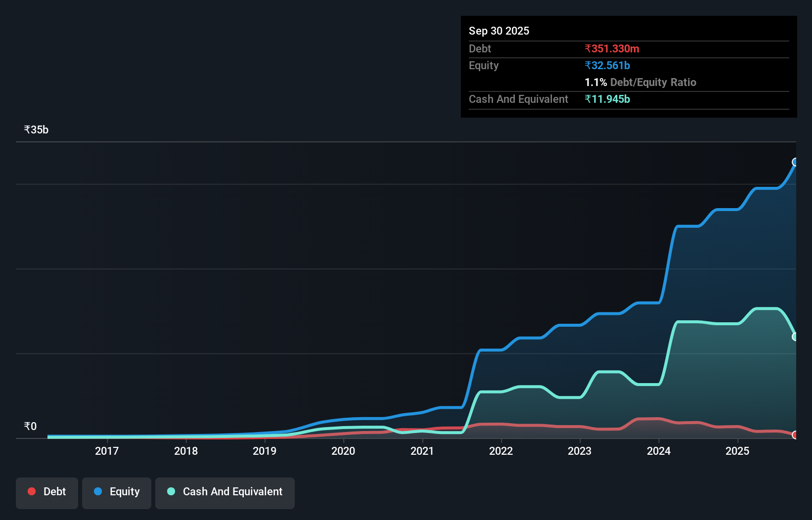The image size is (812, 520).
Task: Select the teal Cash endpoint marker on chart
Action: 795,337
